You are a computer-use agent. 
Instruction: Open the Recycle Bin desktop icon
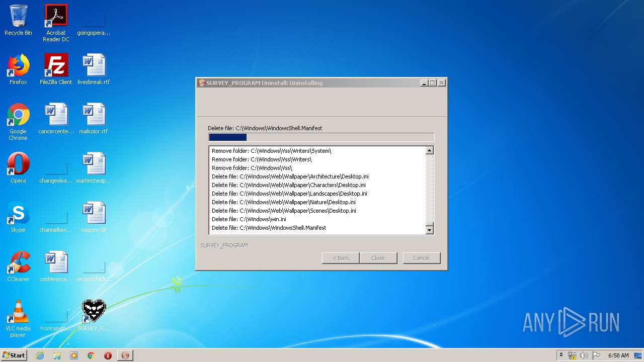[18, 20]
